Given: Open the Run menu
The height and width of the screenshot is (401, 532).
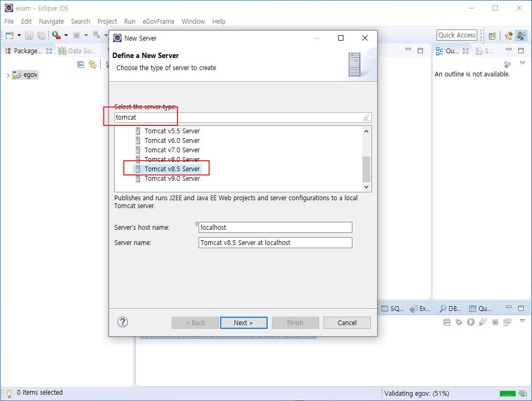Looking at the screenshot, I should pyautogui.click(x=130, y=22).
